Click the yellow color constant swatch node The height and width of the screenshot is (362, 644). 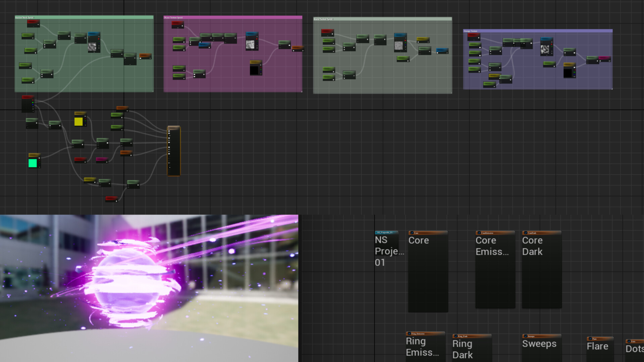[x=78, y=121]
